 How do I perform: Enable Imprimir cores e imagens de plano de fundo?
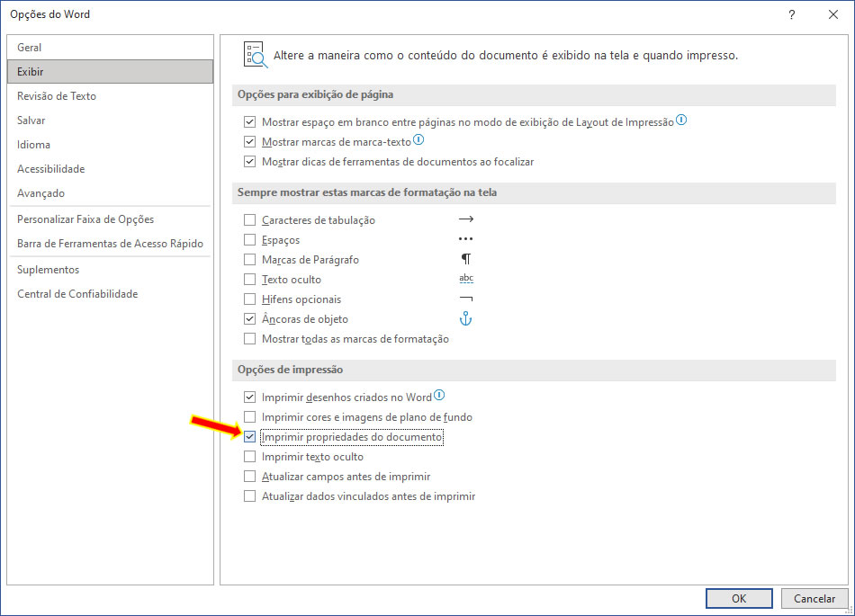click(x=249, y=417)
